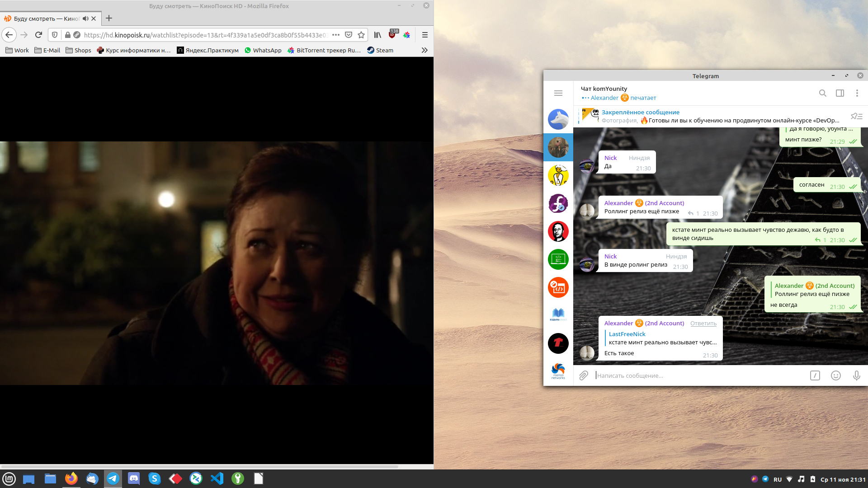
Task: Open page actions three-dot menu
Action: [335, 35]
